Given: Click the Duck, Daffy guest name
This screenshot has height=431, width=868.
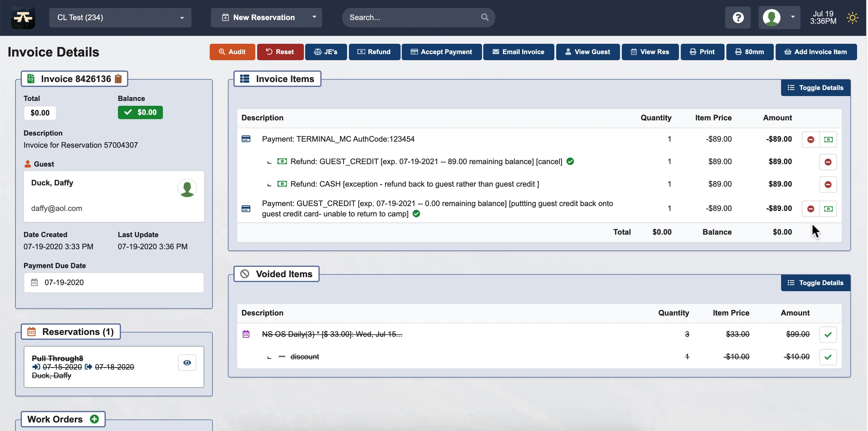Looking at the screenshot, I should pyautogui.click(x=52, y=183).
